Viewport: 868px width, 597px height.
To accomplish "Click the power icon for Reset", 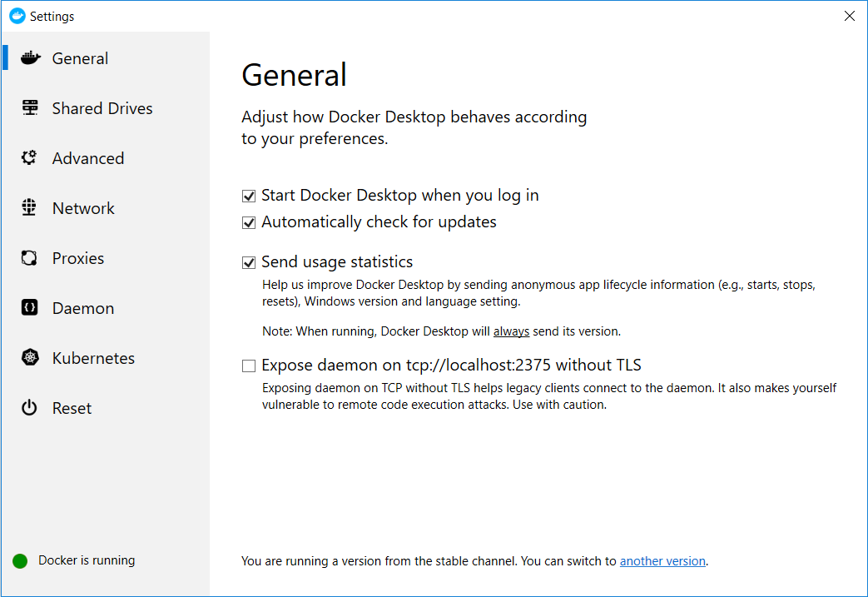I will coord(30,408).
